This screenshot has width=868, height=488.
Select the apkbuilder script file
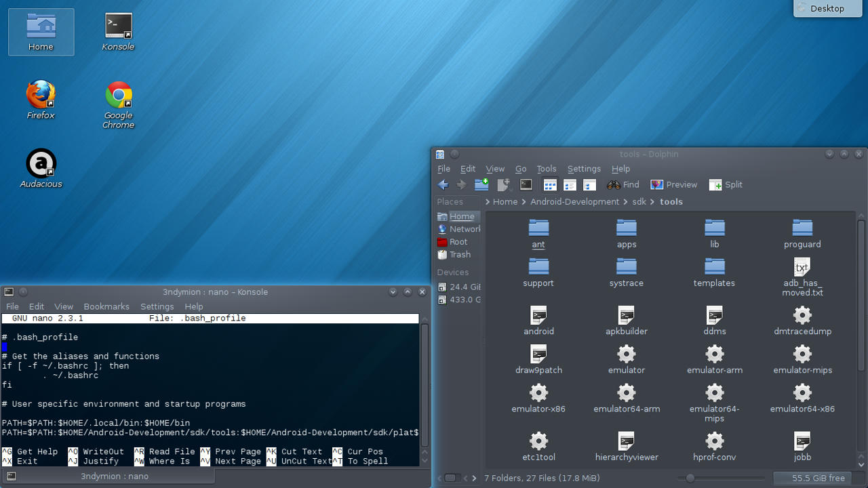[627, 321]
